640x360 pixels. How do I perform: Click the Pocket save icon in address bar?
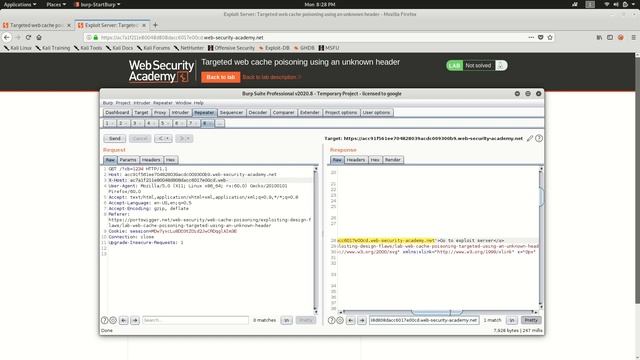(540, 37)
